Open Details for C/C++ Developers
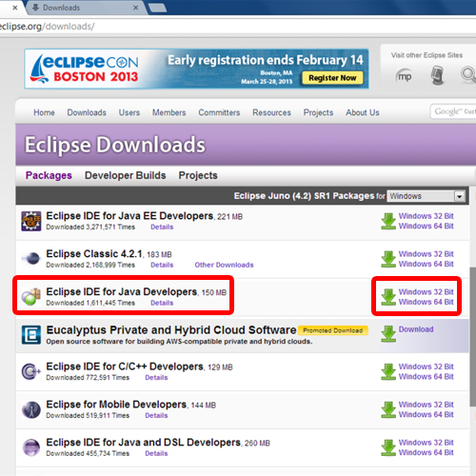The image size is (476, 476). pos(156,378)
